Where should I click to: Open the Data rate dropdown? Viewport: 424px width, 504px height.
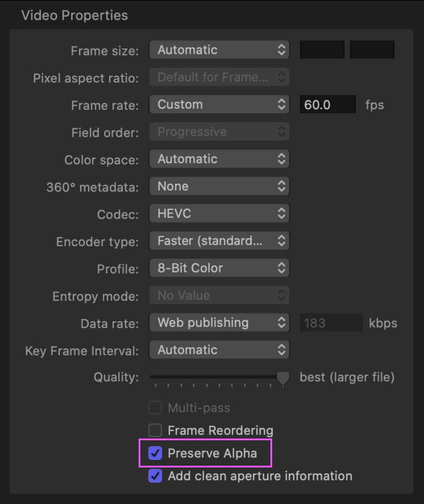[219, 322]
